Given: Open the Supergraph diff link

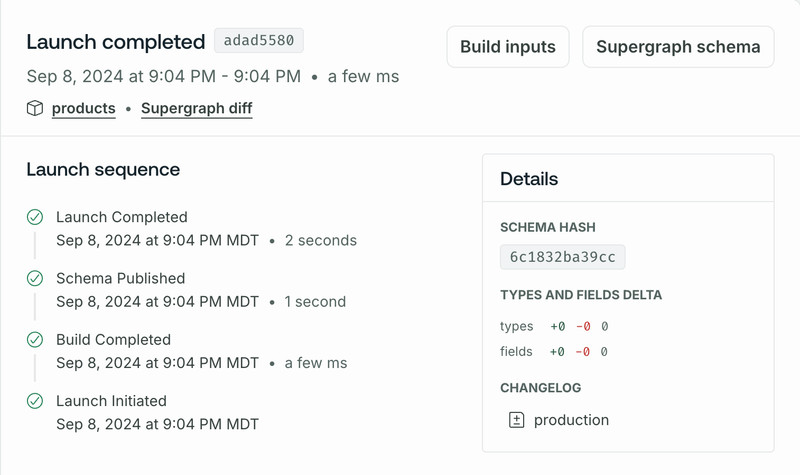Looking at the screenshot, I should (196, 108).
